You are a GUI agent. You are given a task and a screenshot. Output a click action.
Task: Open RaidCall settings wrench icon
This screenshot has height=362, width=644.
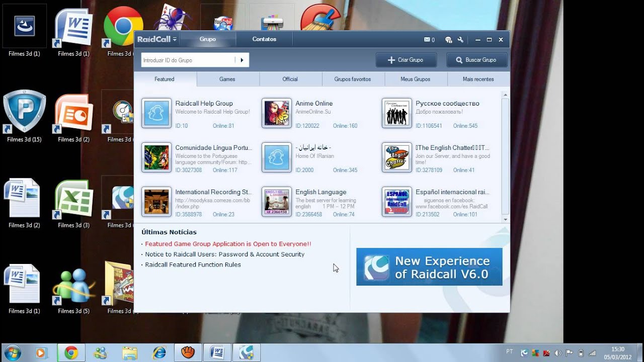point(460,40)
